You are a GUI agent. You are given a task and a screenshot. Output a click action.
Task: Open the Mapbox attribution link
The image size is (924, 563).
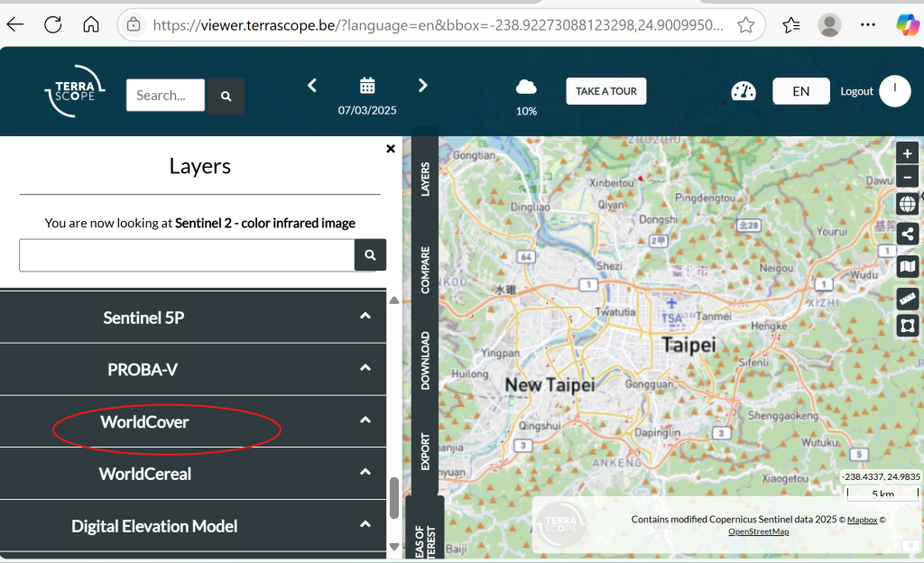tap(862, 520)
